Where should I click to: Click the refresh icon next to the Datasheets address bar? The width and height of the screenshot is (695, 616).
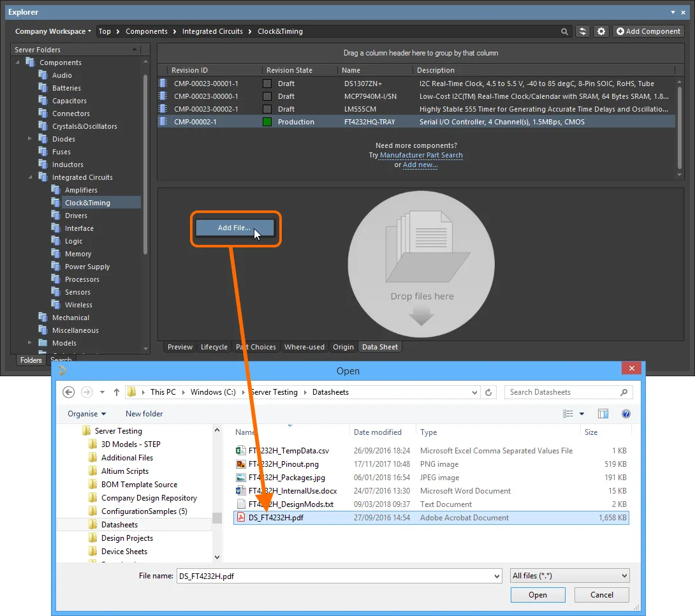(488, 392)
